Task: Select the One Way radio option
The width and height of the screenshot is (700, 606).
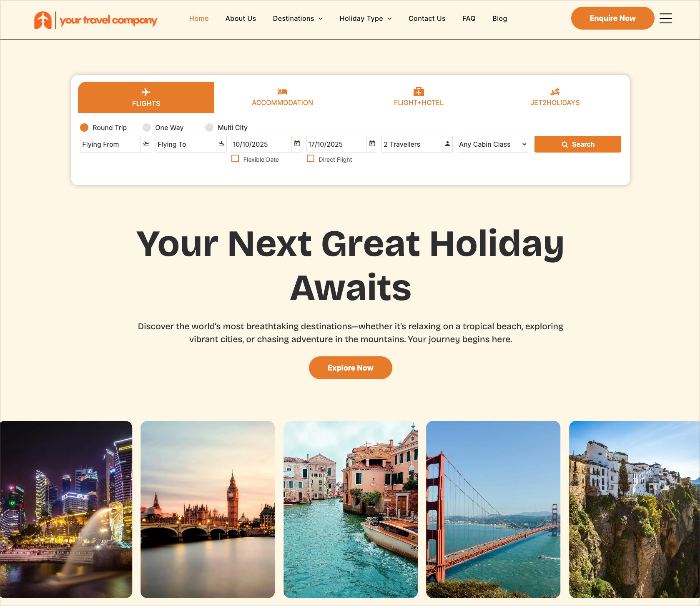Action: click(147, 128)
